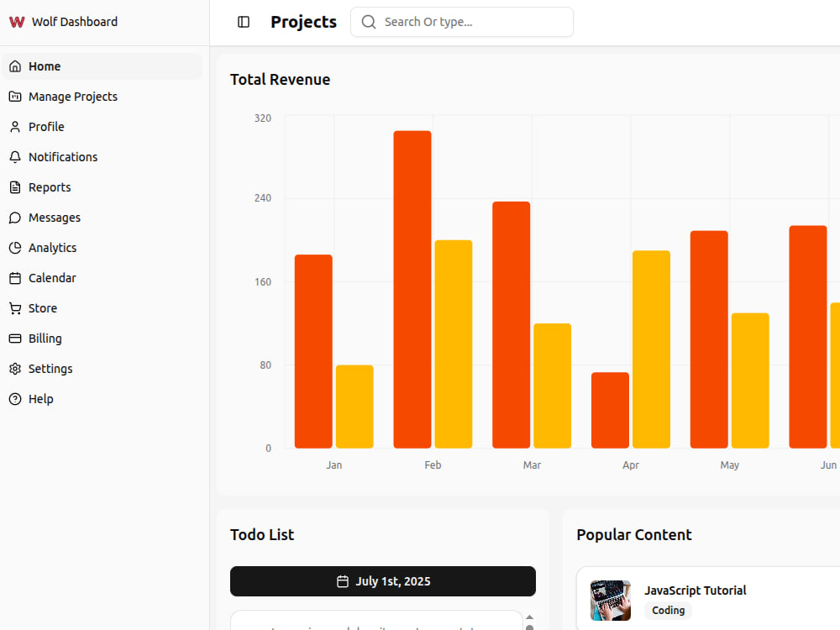Click the Coding tag badge
840x630 pixels.
(668, 610)
